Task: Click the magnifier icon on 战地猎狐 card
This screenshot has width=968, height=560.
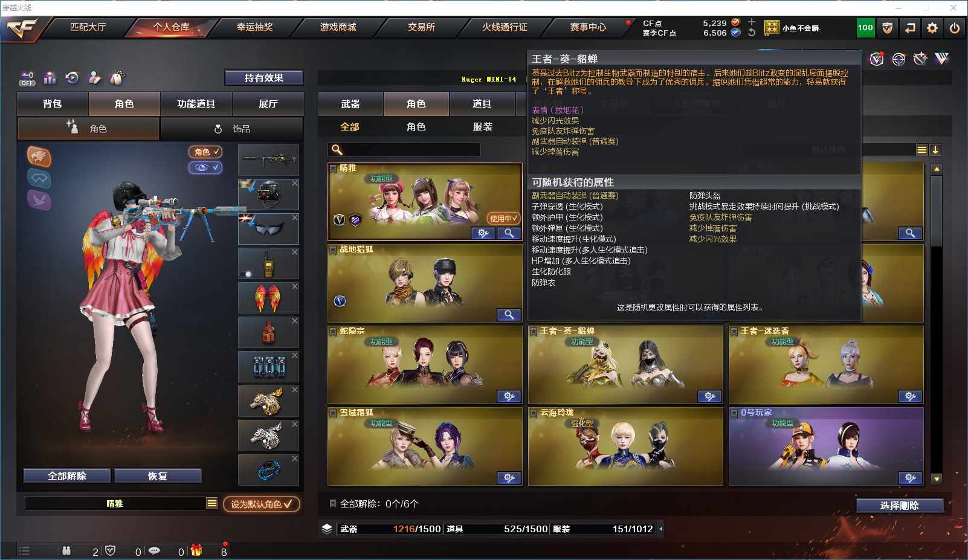Action: click(509, 314)
